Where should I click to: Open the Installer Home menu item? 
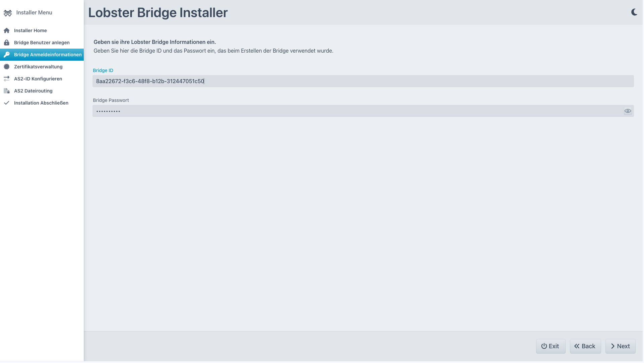tap(30, 31)
